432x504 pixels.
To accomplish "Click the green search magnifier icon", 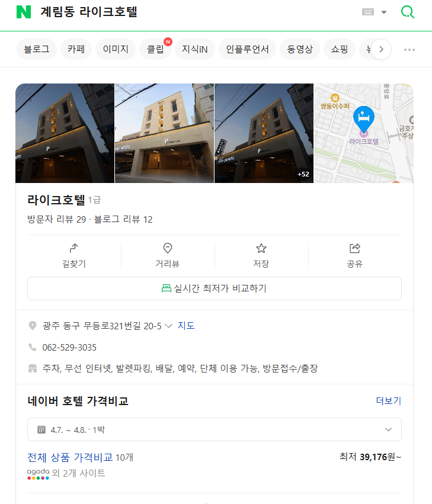I will pos(408,12).
